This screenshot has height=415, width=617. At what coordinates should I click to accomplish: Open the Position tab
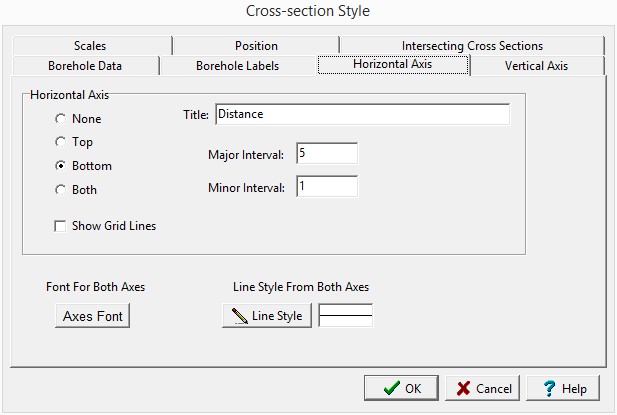click(256, 46)
